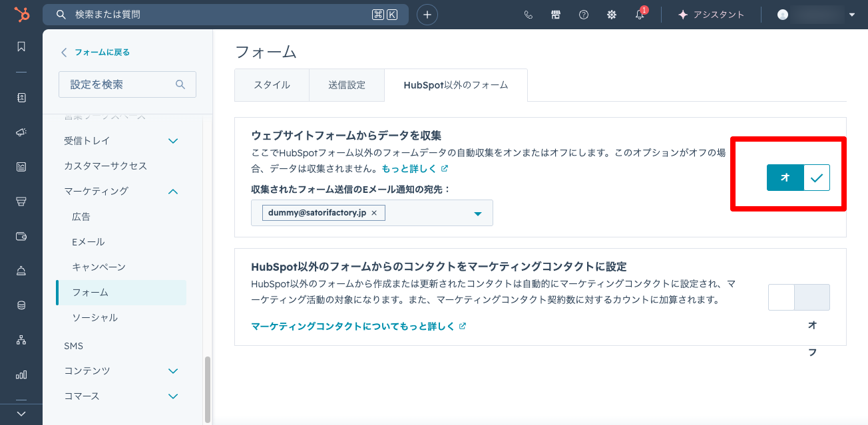
Task: Open キャンペーン settings item
Action: tap(99, 267)
